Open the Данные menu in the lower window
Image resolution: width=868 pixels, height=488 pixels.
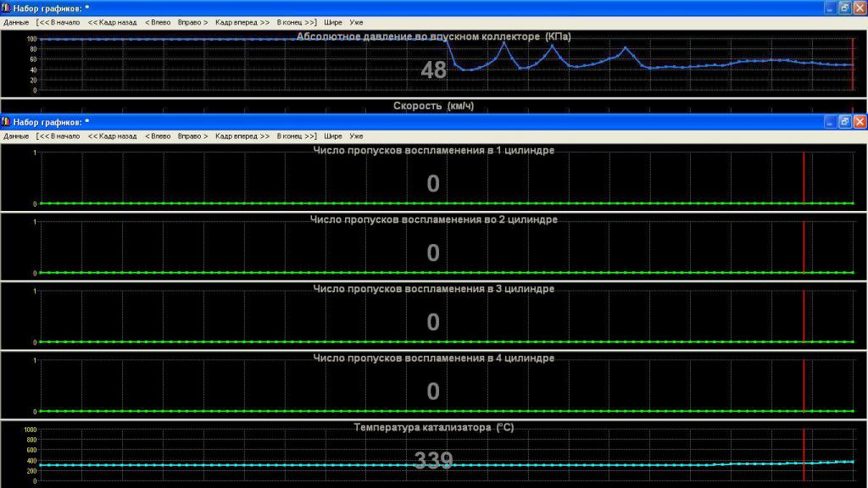tap(16, 136)
